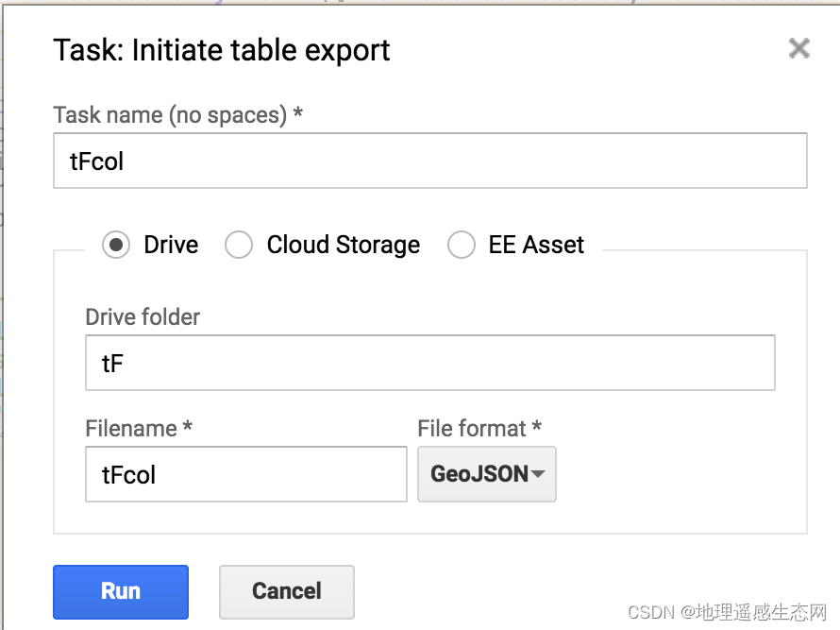Click the 'Filename *' field label
This screenshot has height=630, width=840.
point(139,429)
